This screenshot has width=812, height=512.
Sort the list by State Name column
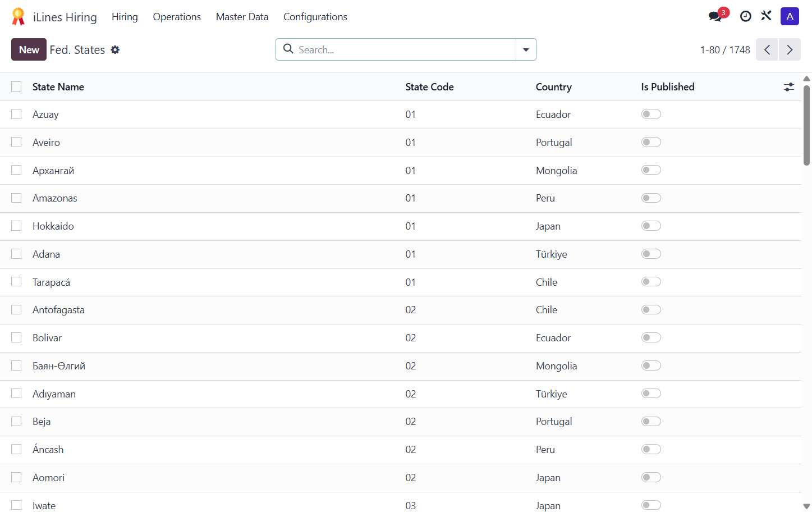[x=58, y=87]
